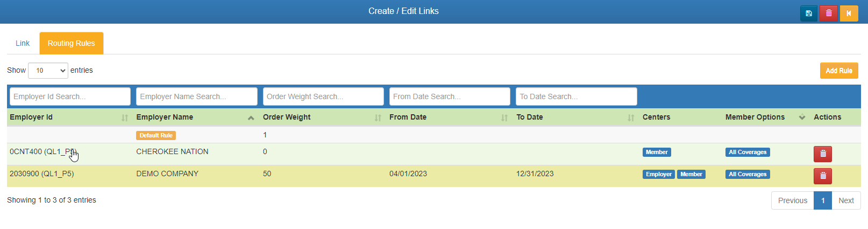The image size is (868, 229).
Task: Click the blue save icon in header
Action: [809, 13]
